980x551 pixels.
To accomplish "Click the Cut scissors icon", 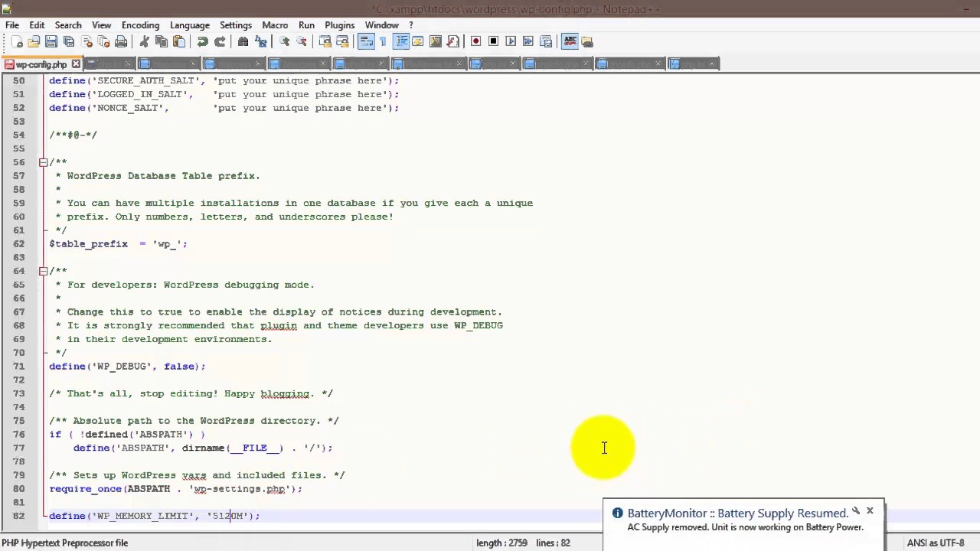I will [x=144, y=41].
